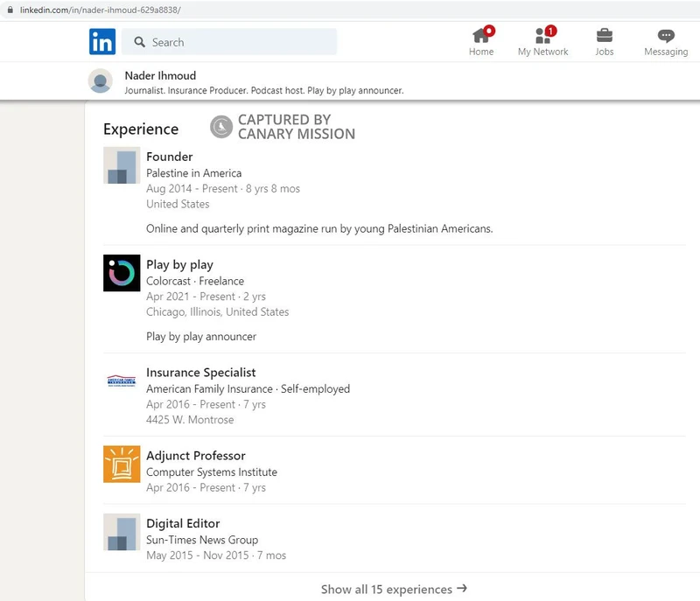Click the arrow next to Show all experiences
Viewport: 700px width, 601px height.
pyautogui.click(x=462, y=589)
